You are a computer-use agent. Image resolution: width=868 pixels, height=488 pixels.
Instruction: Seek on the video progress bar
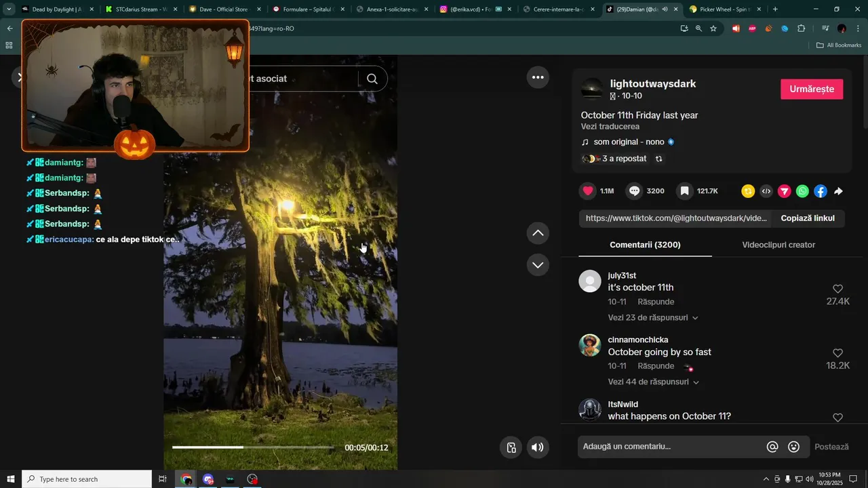(x=253, y=447)
